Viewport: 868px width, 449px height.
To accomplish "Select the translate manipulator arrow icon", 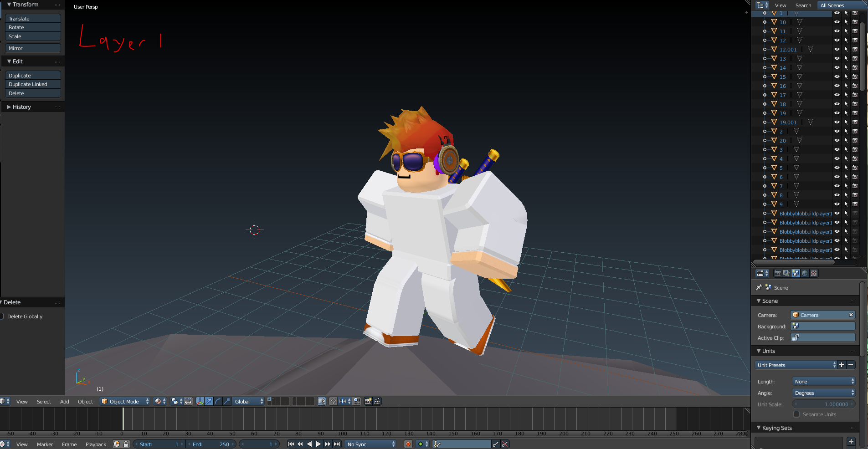I will coord(209,401).
